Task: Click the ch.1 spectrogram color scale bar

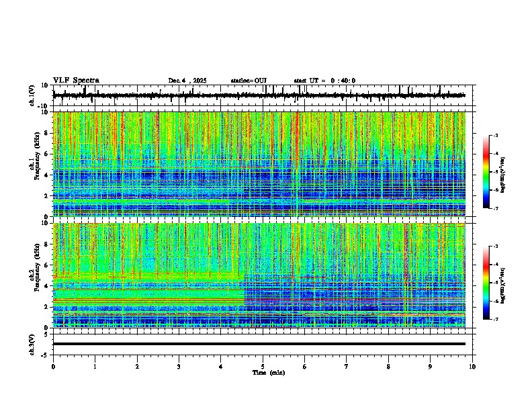Action: pos(486,172)
